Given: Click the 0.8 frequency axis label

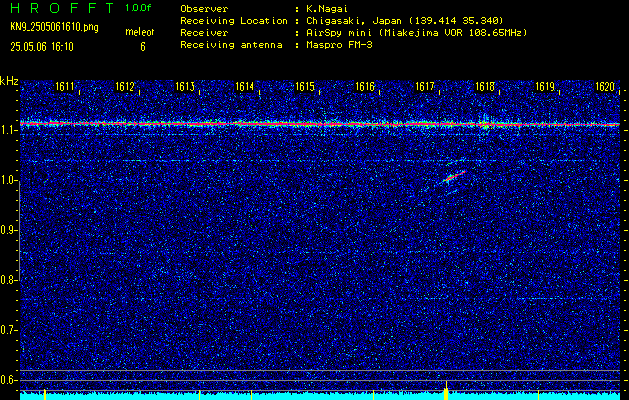Looking at the screenshot, I should [x=8, y=280].
